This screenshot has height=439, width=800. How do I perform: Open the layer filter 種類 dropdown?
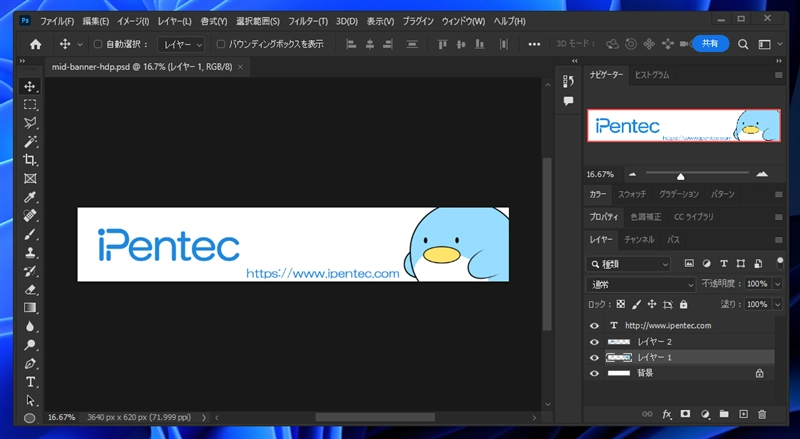coord(629,264)
